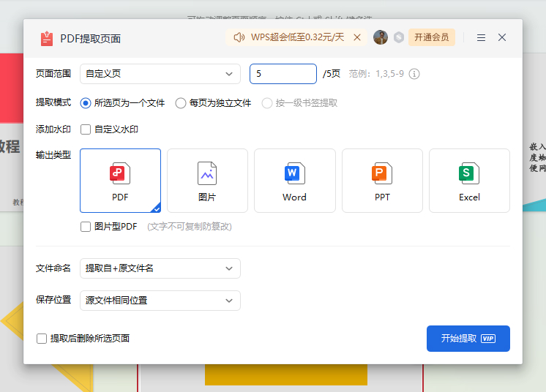Click the 开始提取 VIP button
546x392 pixels.
pyautogui.click(x=468, y=339)
